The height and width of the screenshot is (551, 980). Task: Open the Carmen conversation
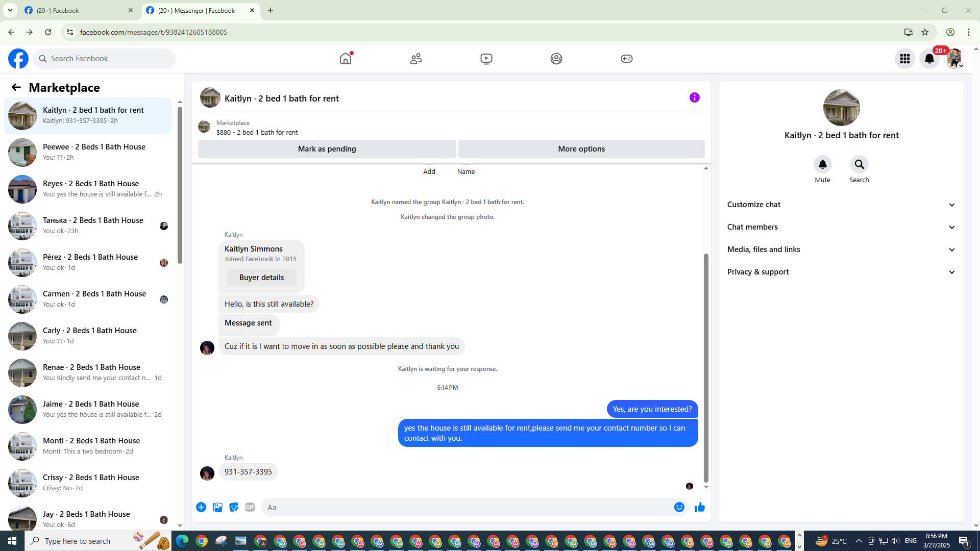[x=88, y=299]
